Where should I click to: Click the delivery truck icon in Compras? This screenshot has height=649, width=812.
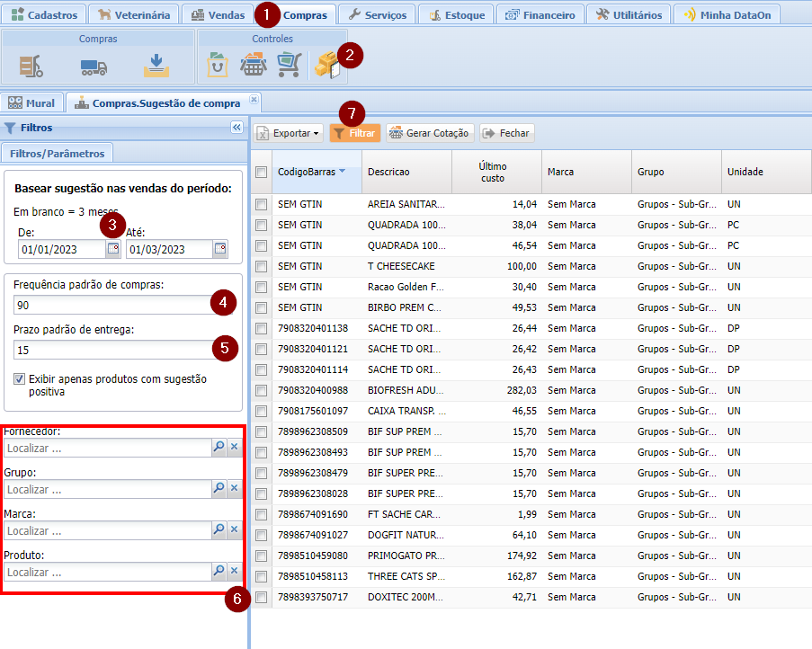94,67
